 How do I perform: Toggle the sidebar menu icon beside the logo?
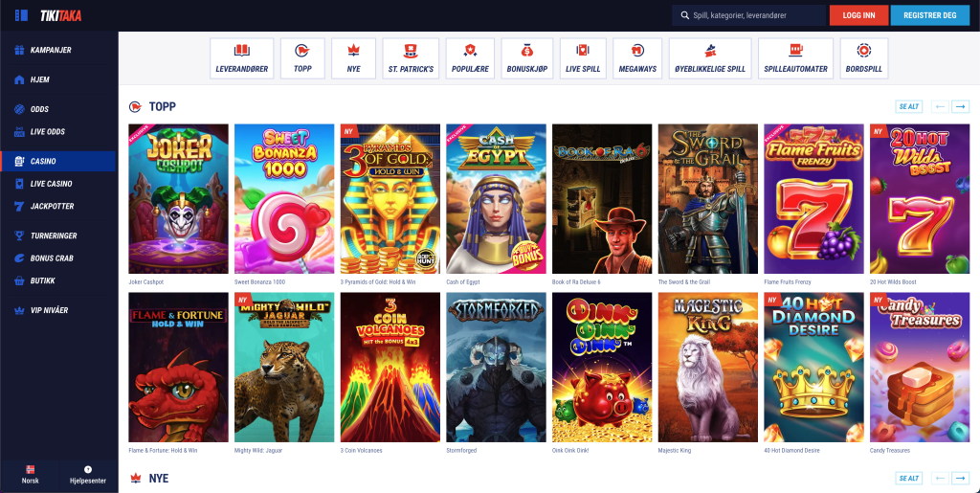21,15
